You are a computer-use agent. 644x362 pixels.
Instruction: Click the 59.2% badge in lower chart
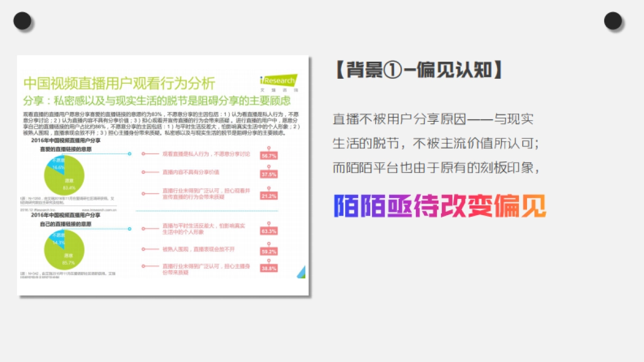coord(269,252)
